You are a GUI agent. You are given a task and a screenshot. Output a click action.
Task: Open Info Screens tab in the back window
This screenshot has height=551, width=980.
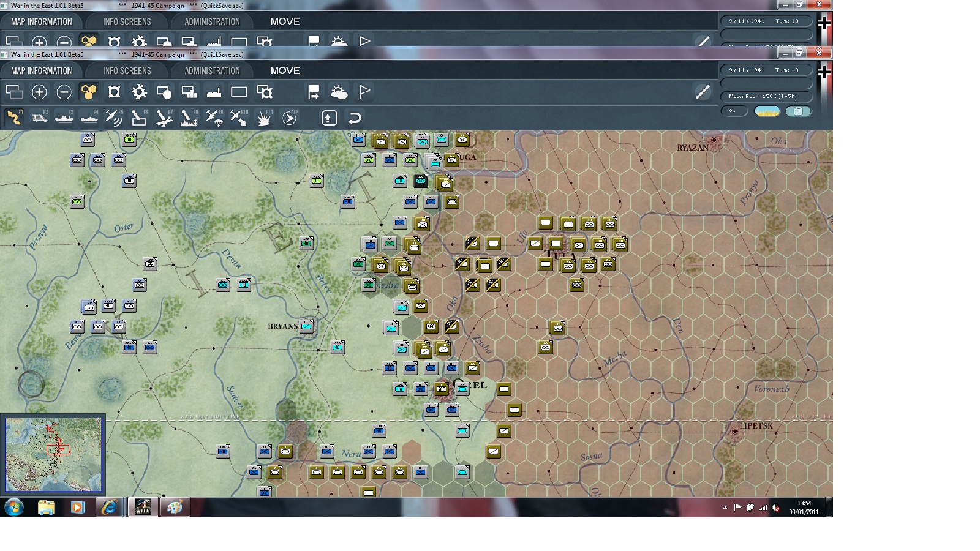pos(127,22)
